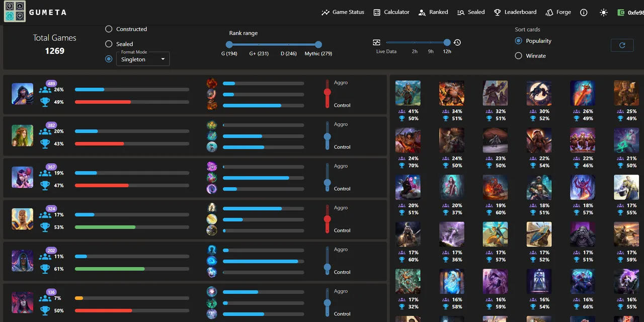Viewport: 644px width, 322px height.
Task: Click bottom god power icon in 489 row
Action: pos(212,105)
